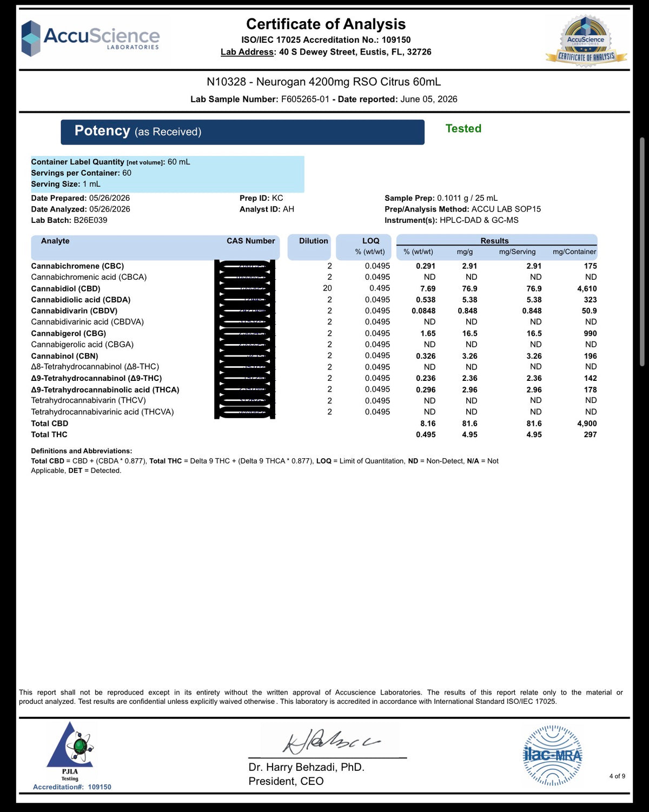Viewport: 649px width, 812px height.
Task: Click Analyst ID: AH
Action: [267, 209]
